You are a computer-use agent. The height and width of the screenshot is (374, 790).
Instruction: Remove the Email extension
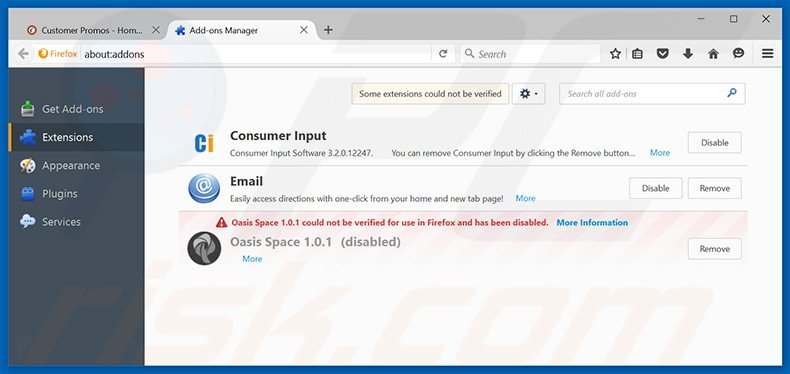[714, 188]
